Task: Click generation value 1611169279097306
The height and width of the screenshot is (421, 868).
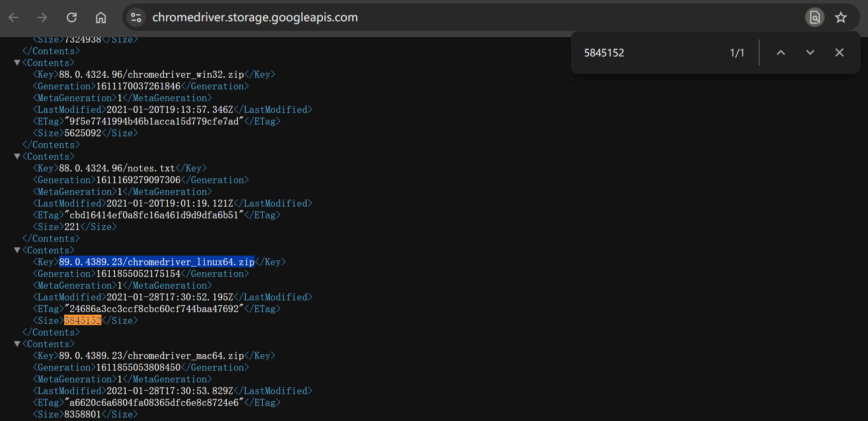Action: 138,180
